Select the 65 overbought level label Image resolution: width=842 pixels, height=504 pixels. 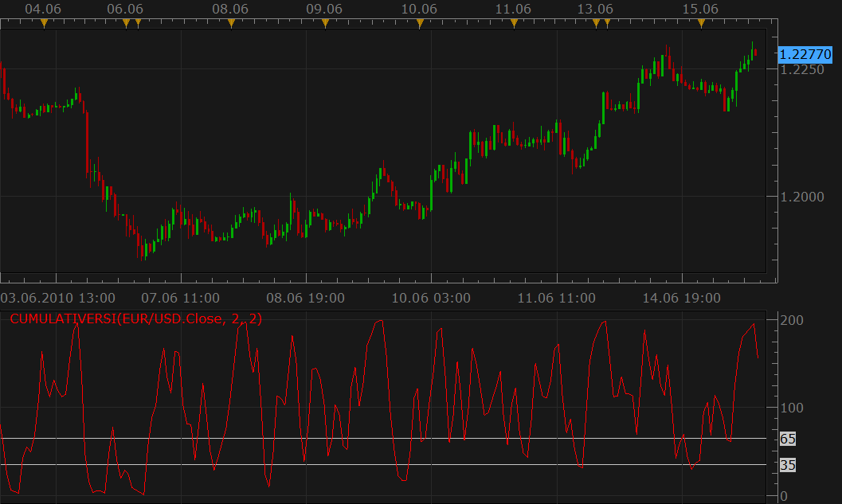click(788, 439)
